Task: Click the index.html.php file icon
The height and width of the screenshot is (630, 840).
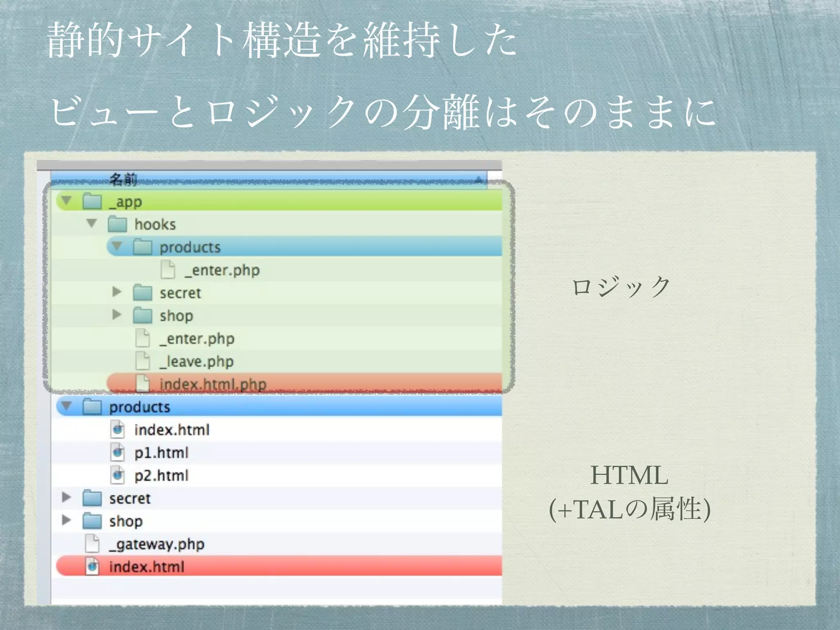Action: coord(143,383)
